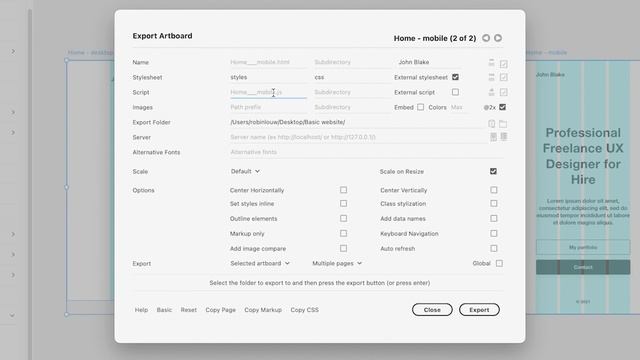
Task: Click the Help link
Action: click(141, 310)
